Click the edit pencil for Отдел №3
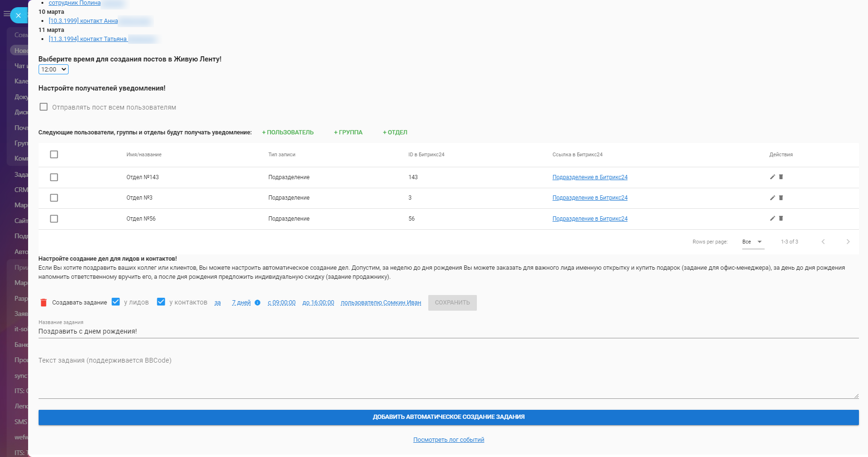This screenshot has width=868, height=457. 772,198
